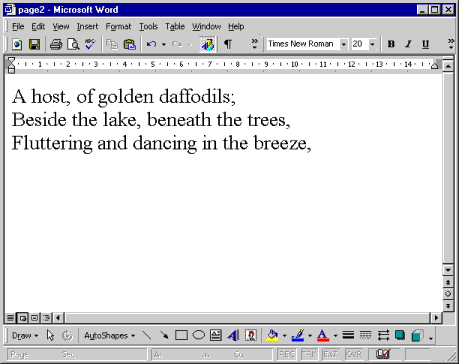Screen dimensions: 459x364
Task: Click the Line Style icon
Action: (348, 335)
